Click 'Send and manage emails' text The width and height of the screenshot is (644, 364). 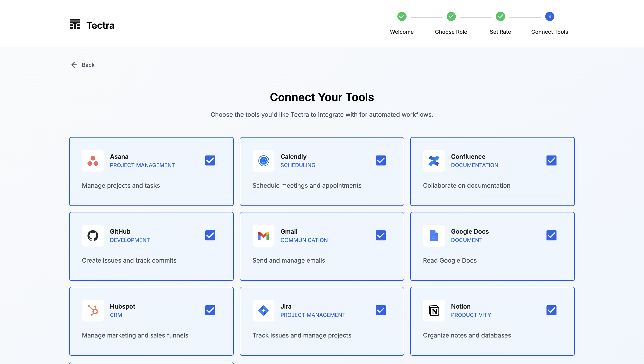tap(289, 260)
